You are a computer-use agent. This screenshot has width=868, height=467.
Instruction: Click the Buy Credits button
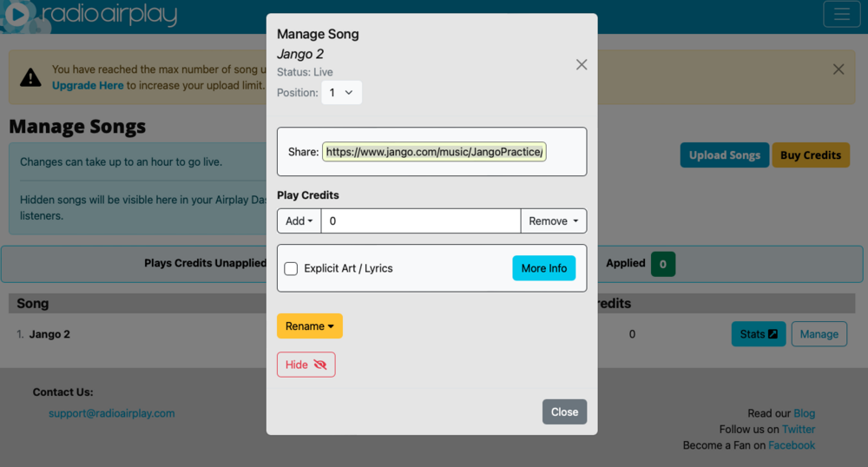[811, 155]
